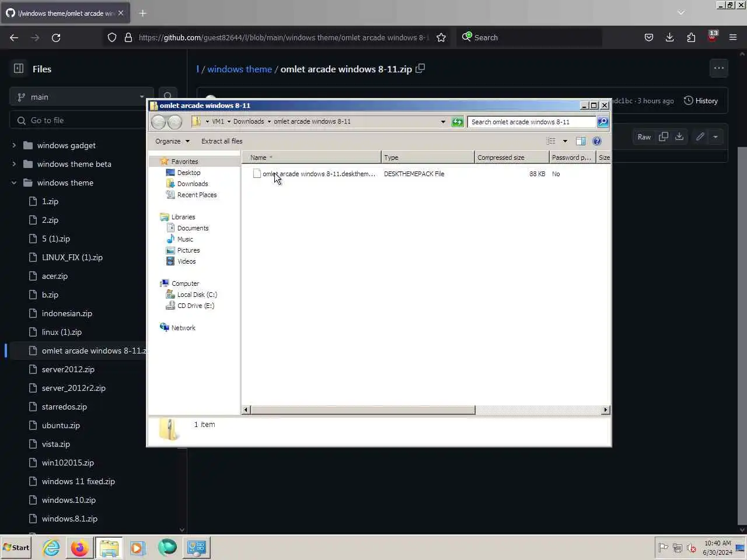
Task: Open Firefox extensions puzzle icon
Action: 691,37
